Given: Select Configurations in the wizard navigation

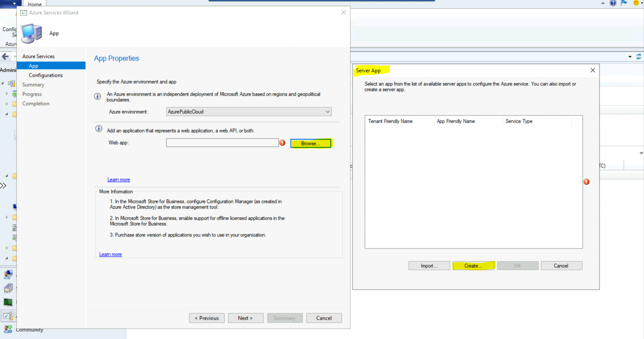Looking at the screenshot, I should coord(45,75).
